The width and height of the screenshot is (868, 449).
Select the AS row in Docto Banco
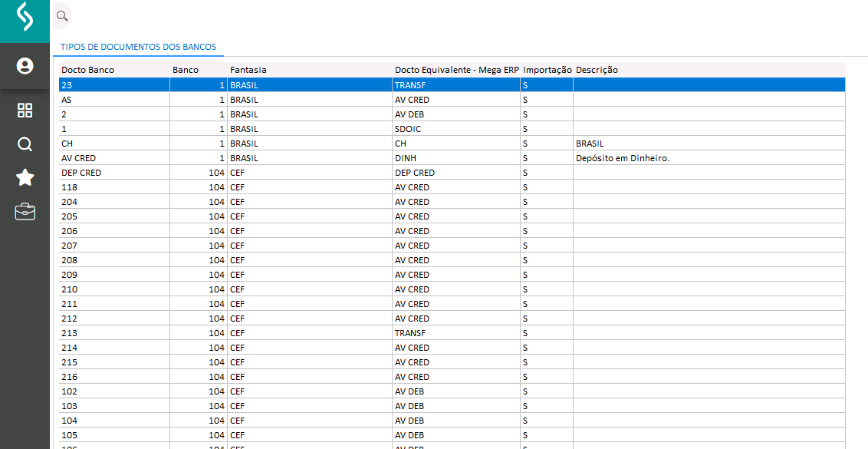(x=452, y=100)
